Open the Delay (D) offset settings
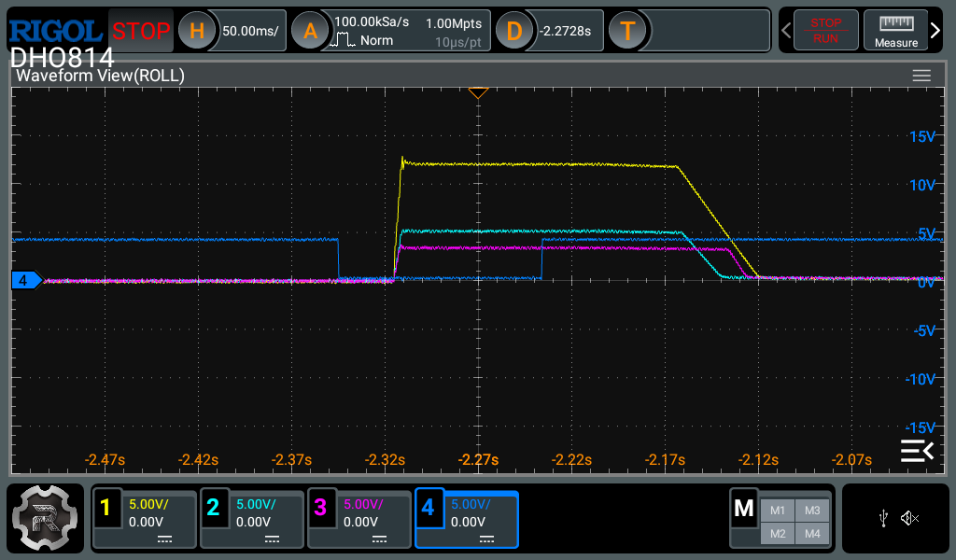Viewport: 956px width, 560px height. pyautogui.click(x=514, y=31)
